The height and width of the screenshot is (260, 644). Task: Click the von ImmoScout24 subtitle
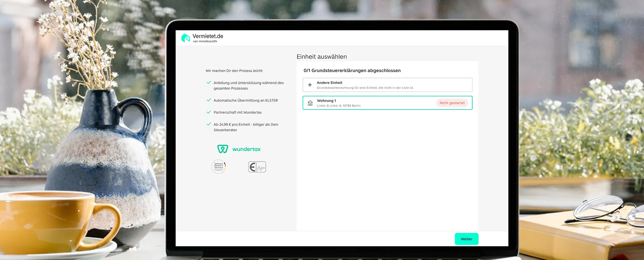click(205, 41)
